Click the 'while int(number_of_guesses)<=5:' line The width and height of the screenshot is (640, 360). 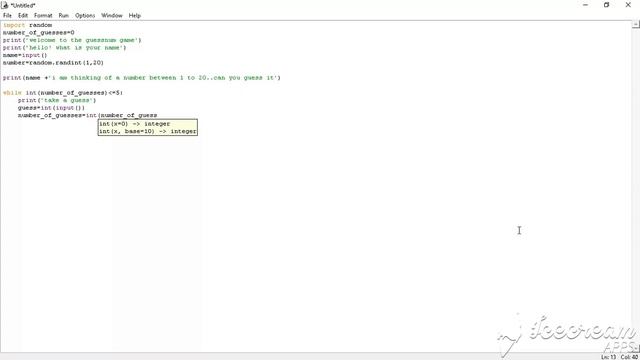point(63,93)
